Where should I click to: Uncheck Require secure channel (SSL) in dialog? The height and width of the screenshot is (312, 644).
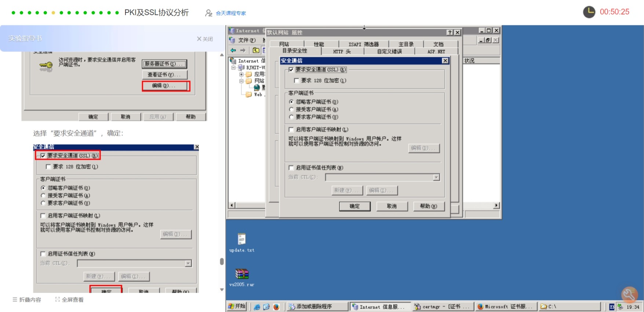click(291, 70)
